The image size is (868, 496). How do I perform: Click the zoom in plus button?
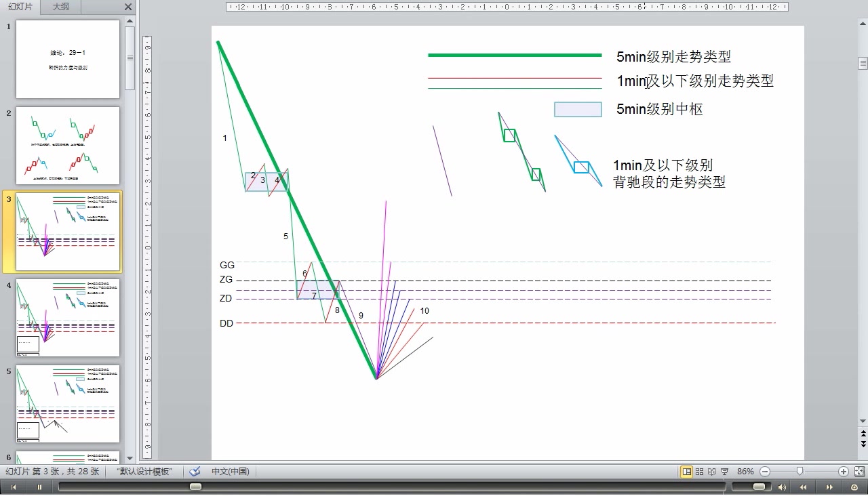click(x=844, y=472)
